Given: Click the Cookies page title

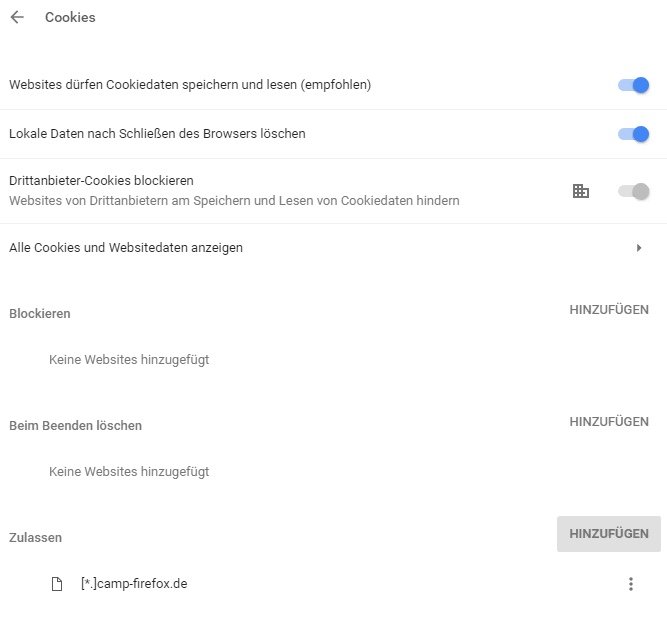Looking at the screenshot, I should coord(70,17).
